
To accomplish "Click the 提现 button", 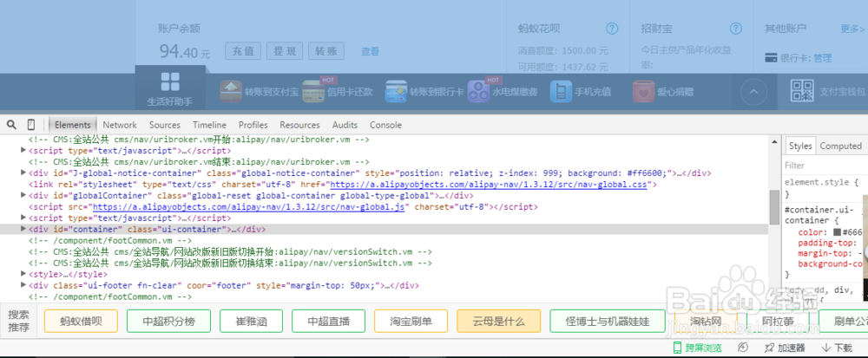I will tap(285, 51).
